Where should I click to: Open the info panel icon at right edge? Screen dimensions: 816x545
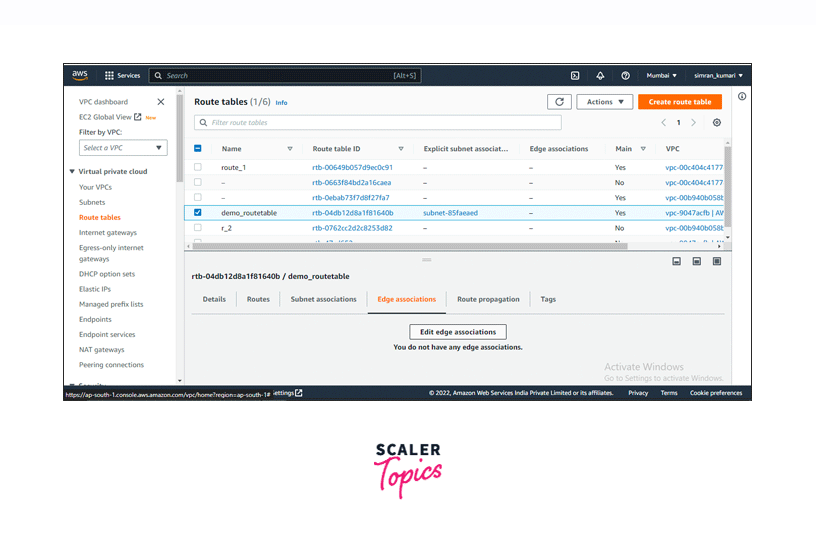742,97
